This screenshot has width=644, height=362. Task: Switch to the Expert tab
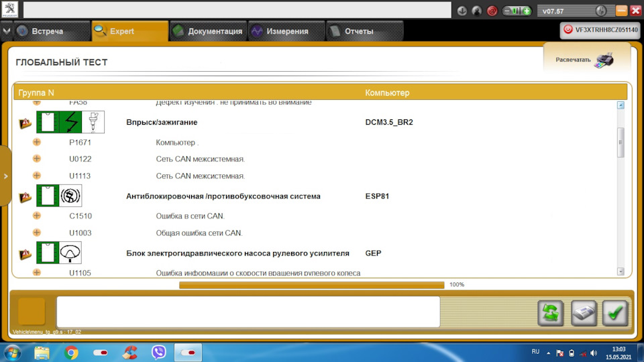point(129,32)
